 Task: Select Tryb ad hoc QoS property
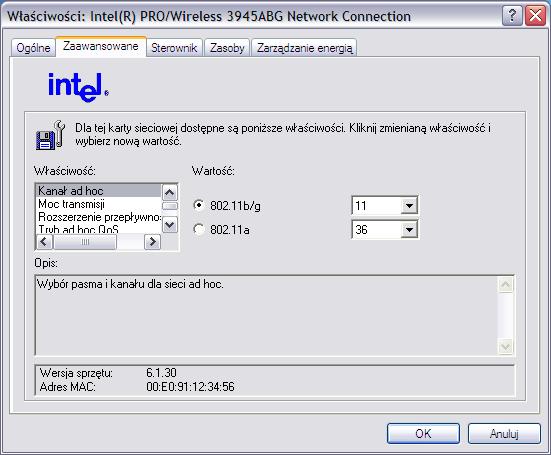tap(99, 229)
